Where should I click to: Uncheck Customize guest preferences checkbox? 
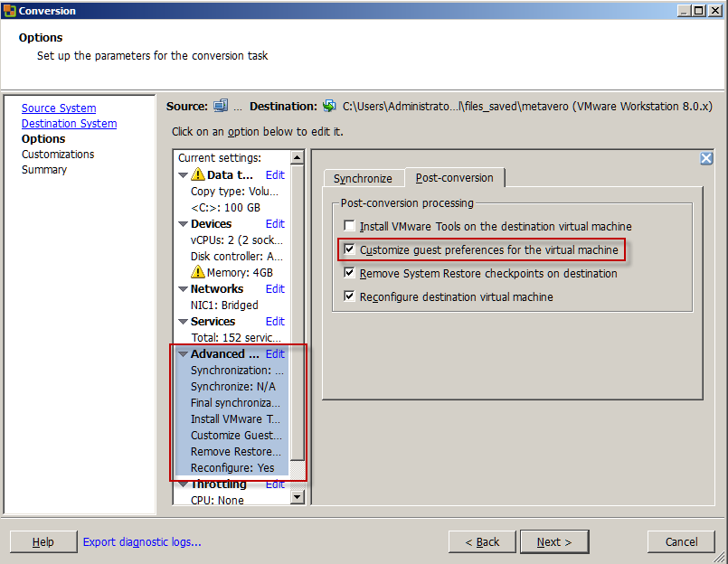click(x=349, y=249)
